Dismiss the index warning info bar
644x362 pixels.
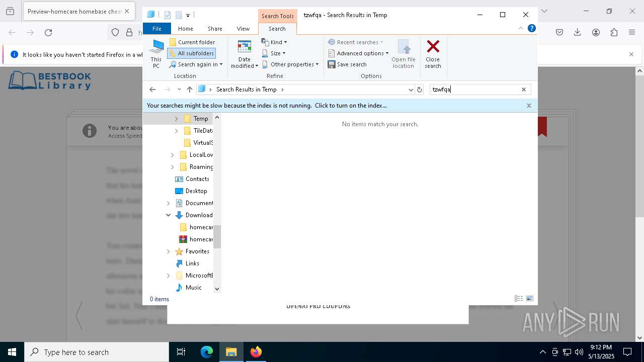coord(529,106)
